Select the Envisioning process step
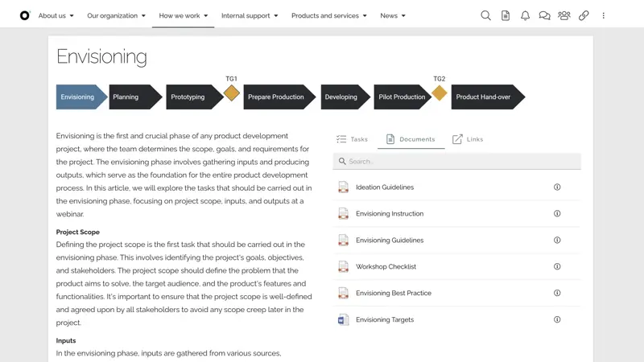Image resolution: width=644 pixels, height=362 pixels. pyautogui.click(x=81, y=97)
